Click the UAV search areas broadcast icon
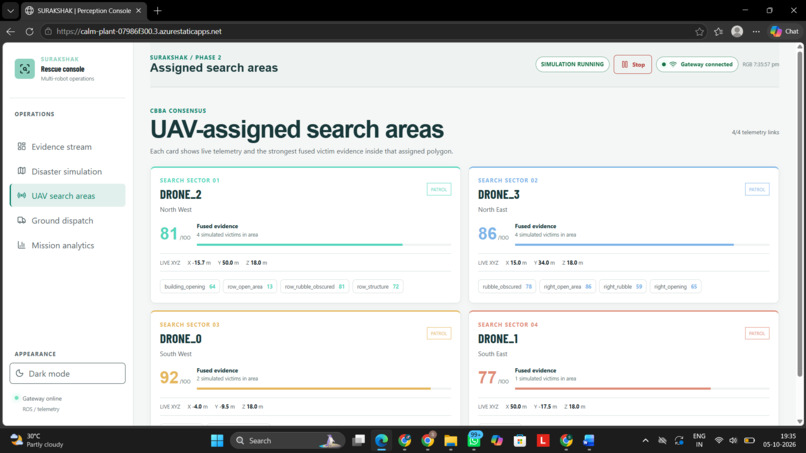This screenshot has width=806, height=453. point(22,195)
